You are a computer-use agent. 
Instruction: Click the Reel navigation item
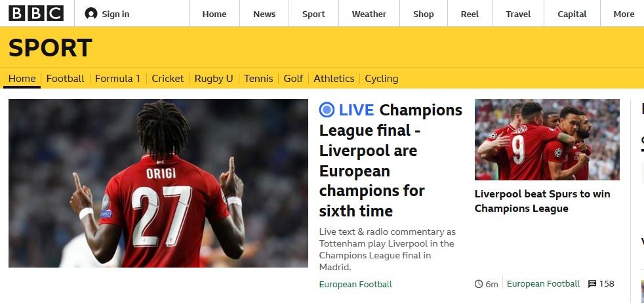(470, 14)
